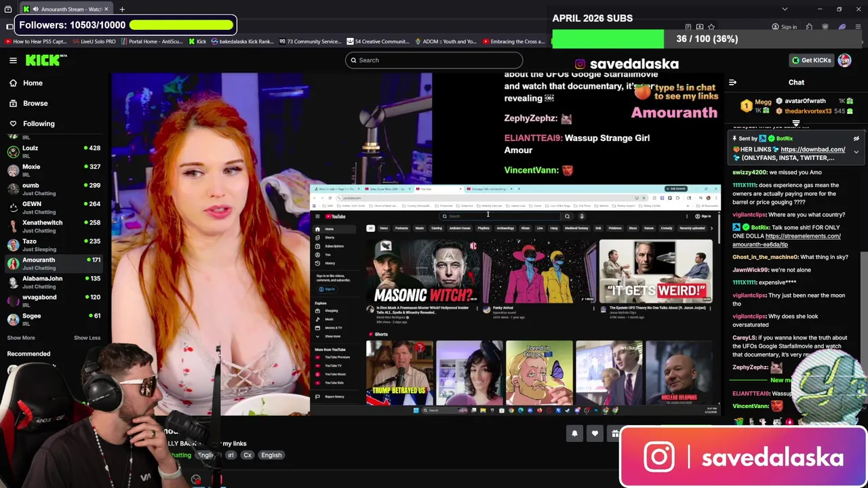Select Amouranth channel in sidebar
The image size is (868, 488).
click(54, 264)
